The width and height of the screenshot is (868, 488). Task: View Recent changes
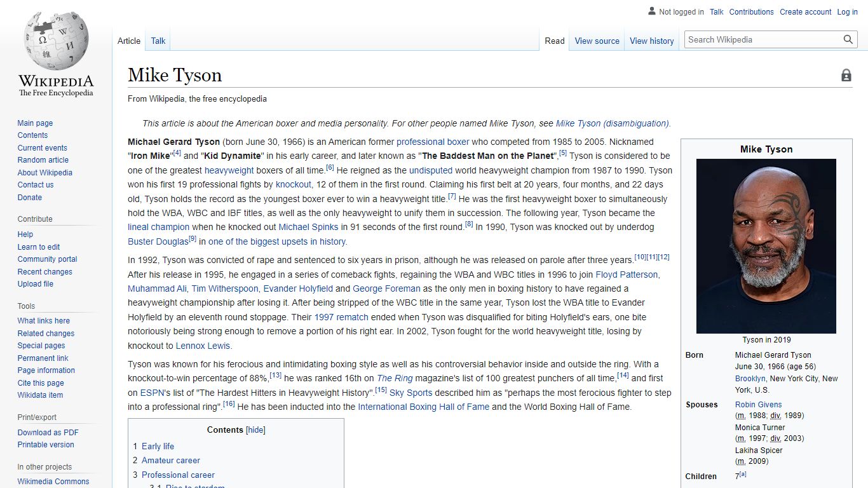(44, 272)
